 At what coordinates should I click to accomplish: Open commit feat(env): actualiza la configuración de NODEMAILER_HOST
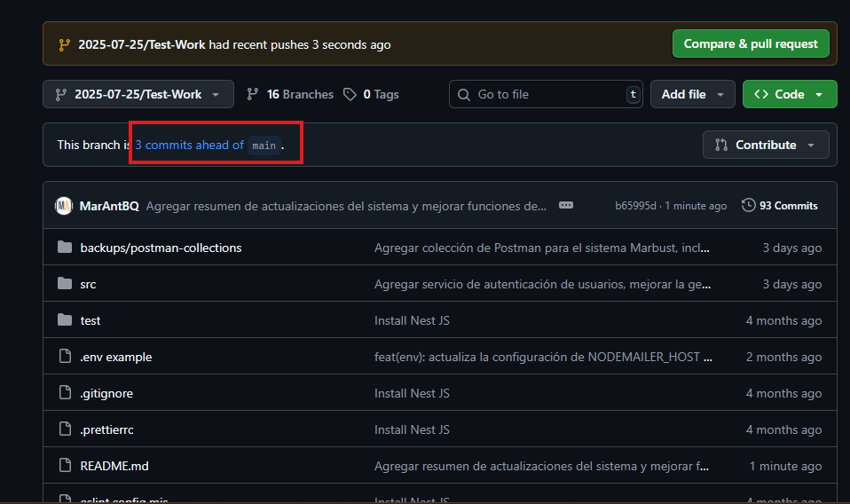pos(543,357)
